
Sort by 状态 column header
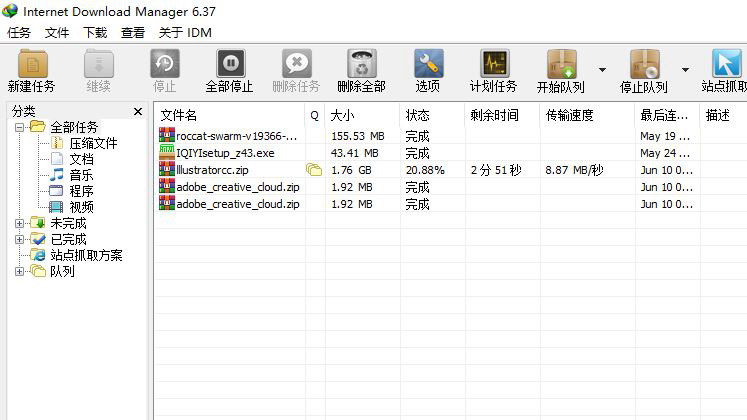click(x=432, y=115)
